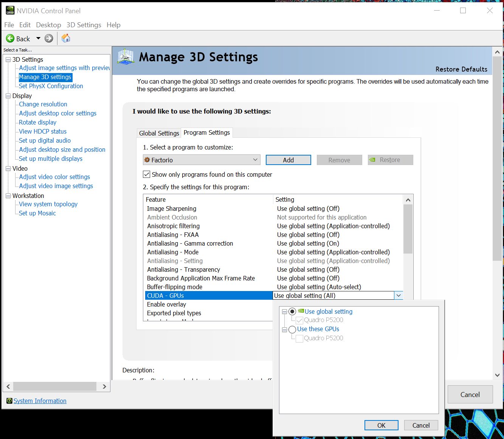Click OK in the GPU selection popup
This screenshot has width=504, height=439.
tap(381, 425)
